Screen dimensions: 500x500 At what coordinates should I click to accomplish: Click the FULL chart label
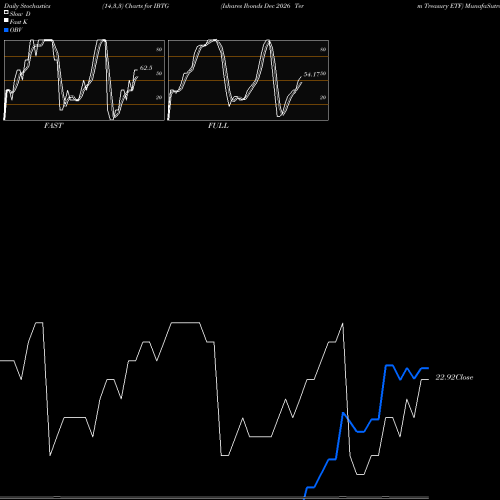pyautogui.click(x=218, y=126)
